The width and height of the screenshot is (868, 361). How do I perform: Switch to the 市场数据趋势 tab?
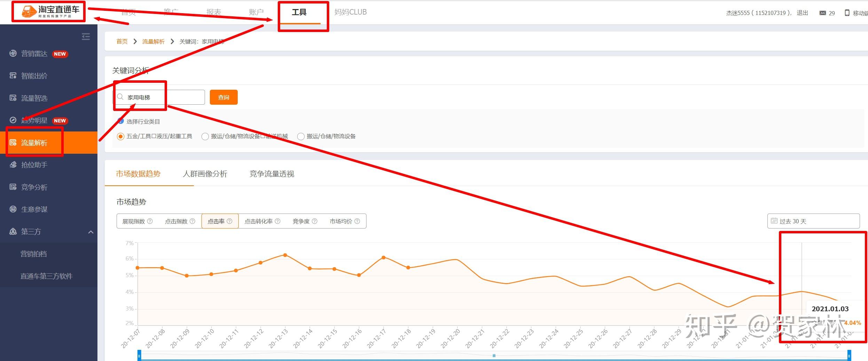coord(138,174)
